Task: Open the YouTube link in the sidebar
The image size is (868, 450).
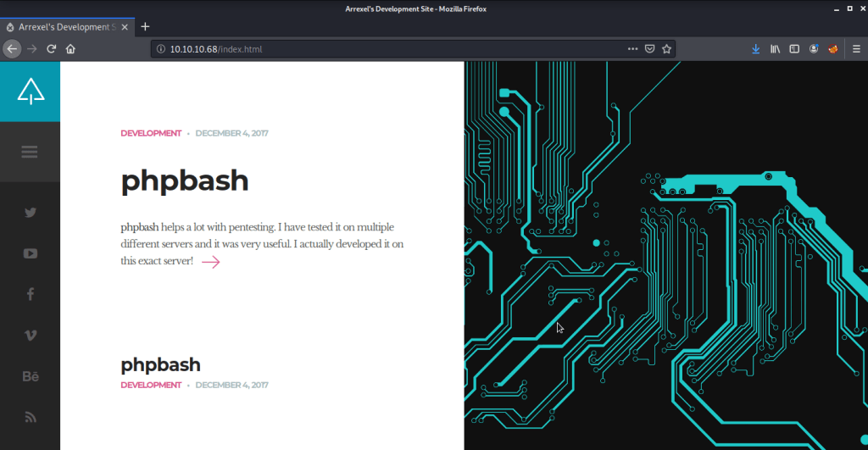Action: coord(31,253)
